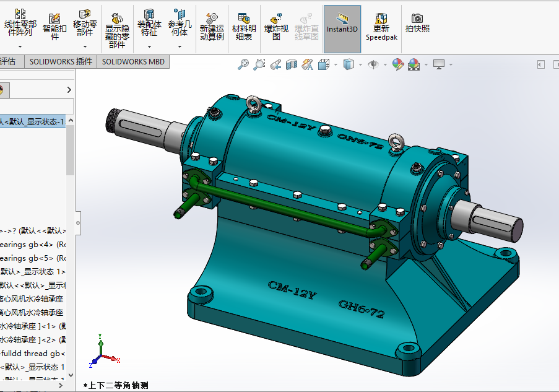Click Dynamic Annotation Views icon
This screenshot has width=559, height=392.
click(307, 64)
